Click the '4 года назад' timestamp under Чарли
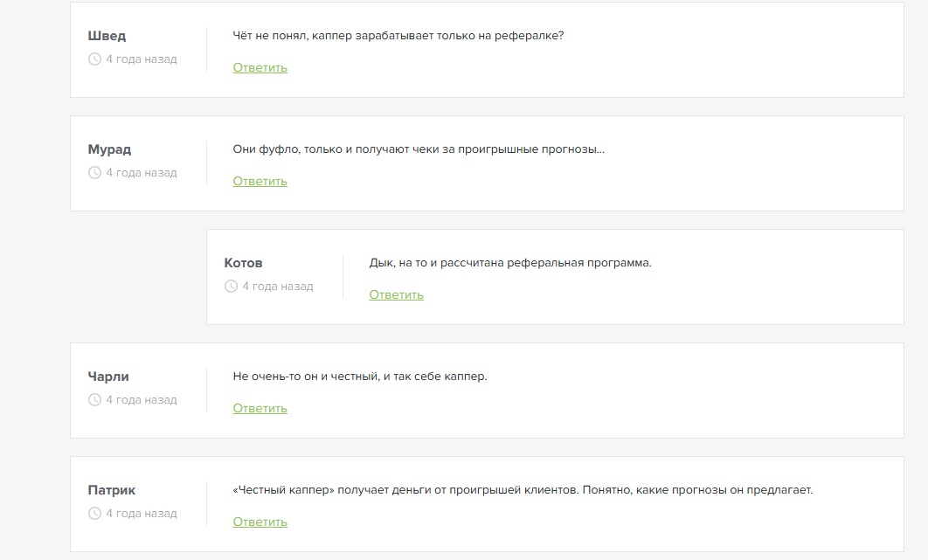Screen dimensions: 928x560 [x=141, y=400]
